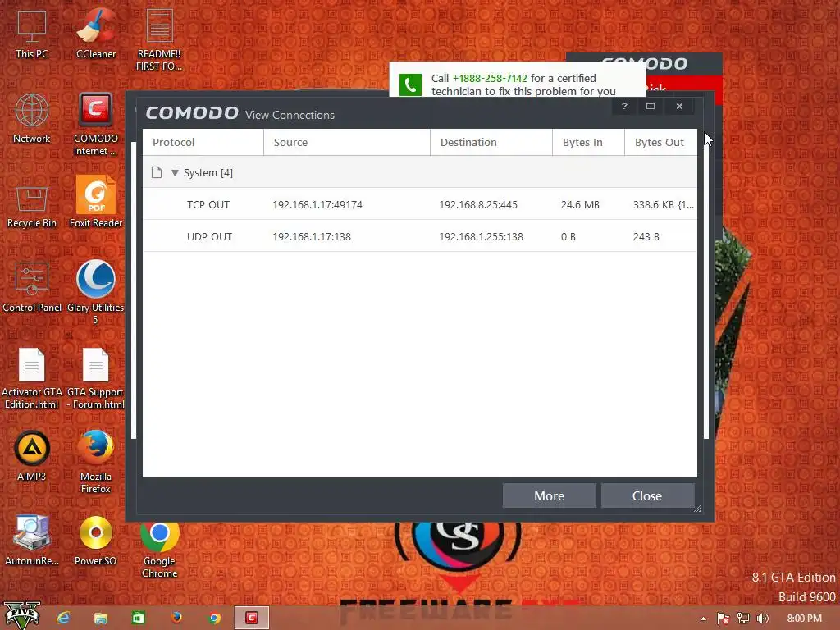
Task: Open Action Center flag tray icon
Action: pos(724,619)
